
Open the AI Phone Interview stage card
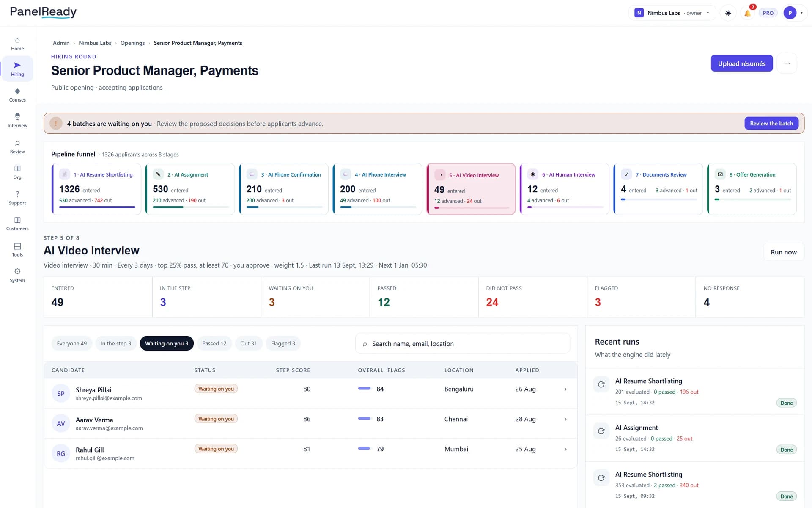377,189
